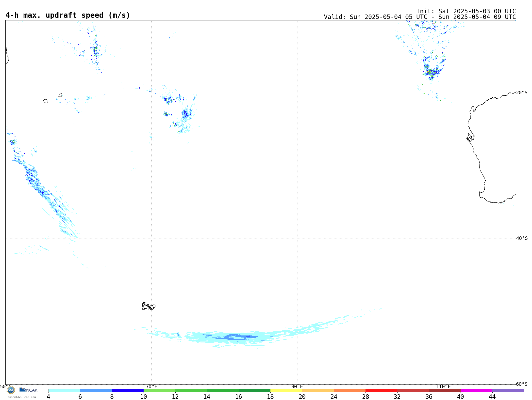
Task: Click the dark blue 8-10 colorbar swatch
Action: tap(128, 391)
